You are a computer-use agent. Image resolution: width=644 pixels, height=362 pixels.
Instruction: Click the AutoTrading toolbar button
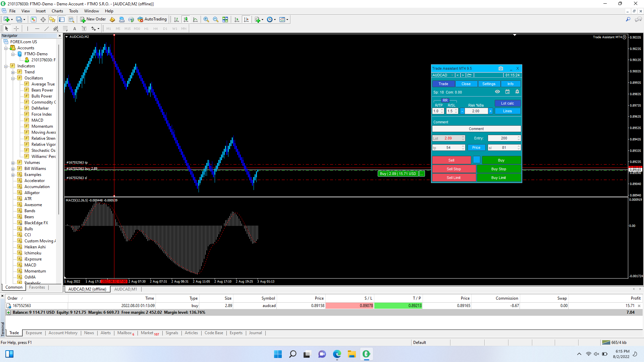click(x=152, y=19)
